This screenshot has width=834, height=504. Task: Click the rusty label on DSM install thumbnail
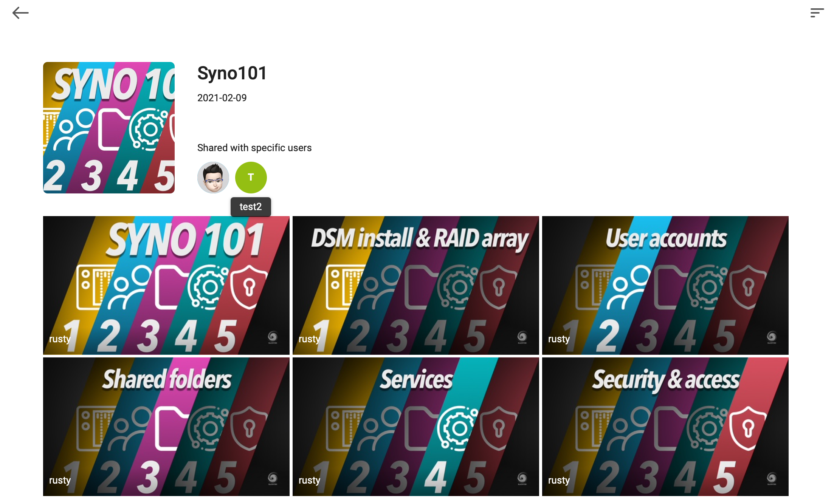(x=309, y=339)
